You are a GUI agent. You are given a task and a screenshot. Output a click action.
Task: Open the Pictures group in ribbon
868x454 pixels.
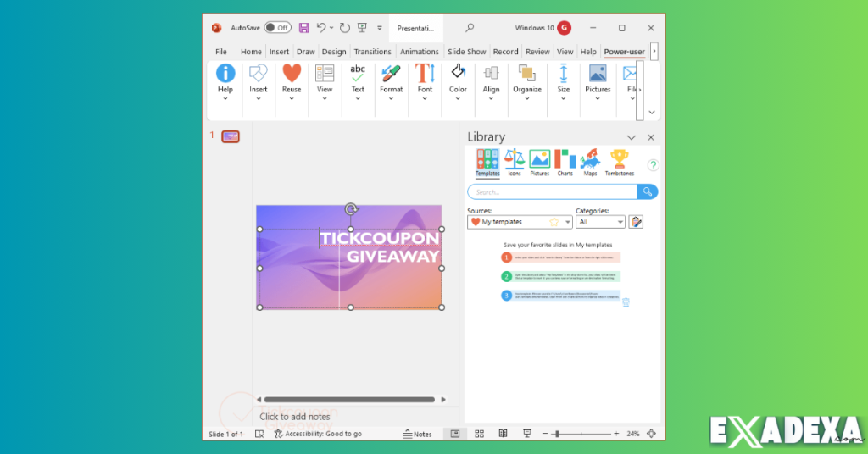(598, 82)
